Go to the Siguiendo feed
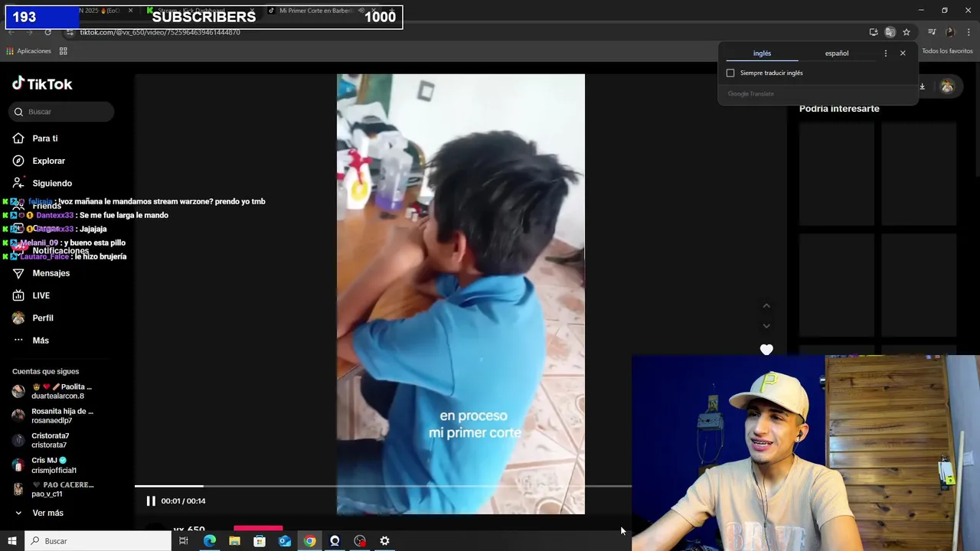Screen dimensions: 980x551 42,183
